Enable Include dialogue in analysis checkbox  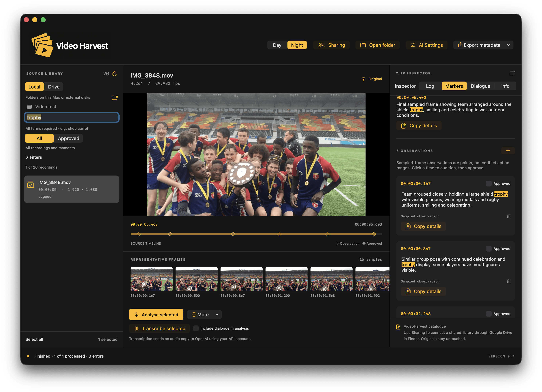pyautogui.click(x=195, y=328)
